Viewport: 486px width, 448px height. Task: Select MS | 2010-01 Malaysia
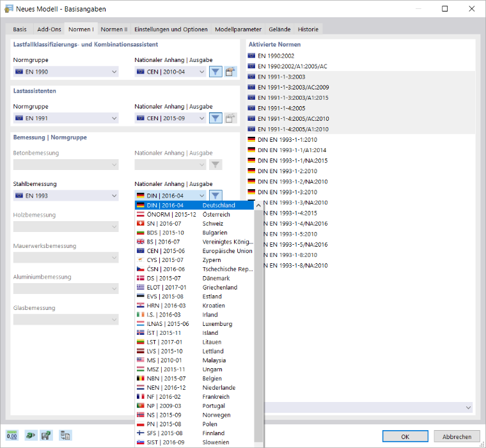click(x=194, y=360)
